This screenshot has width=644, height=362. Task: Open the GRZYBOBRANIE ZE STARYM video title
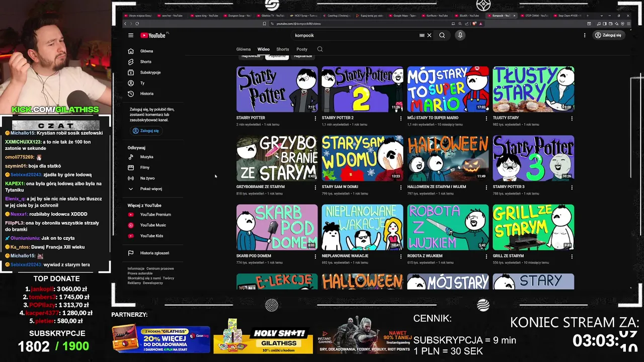pyautogui.click(x=261, y=187)
